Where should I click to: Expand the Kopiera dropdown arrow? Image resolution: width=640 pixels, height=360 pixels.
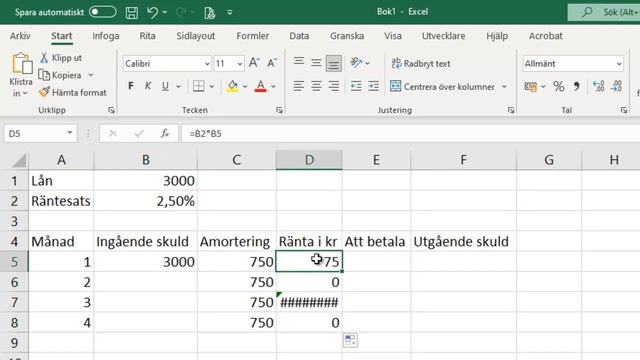tap(91, 75)
